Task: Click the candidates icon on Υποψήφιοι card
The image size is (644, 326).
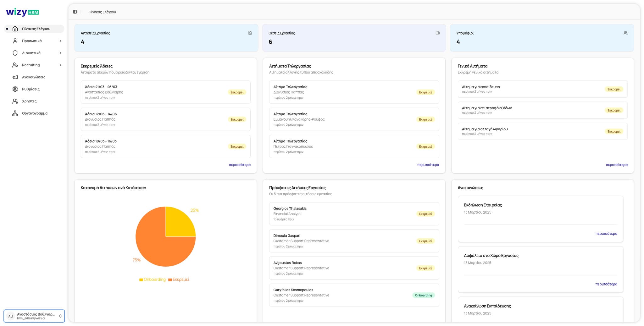Action: pyautogui.click(x=625, y=33)
